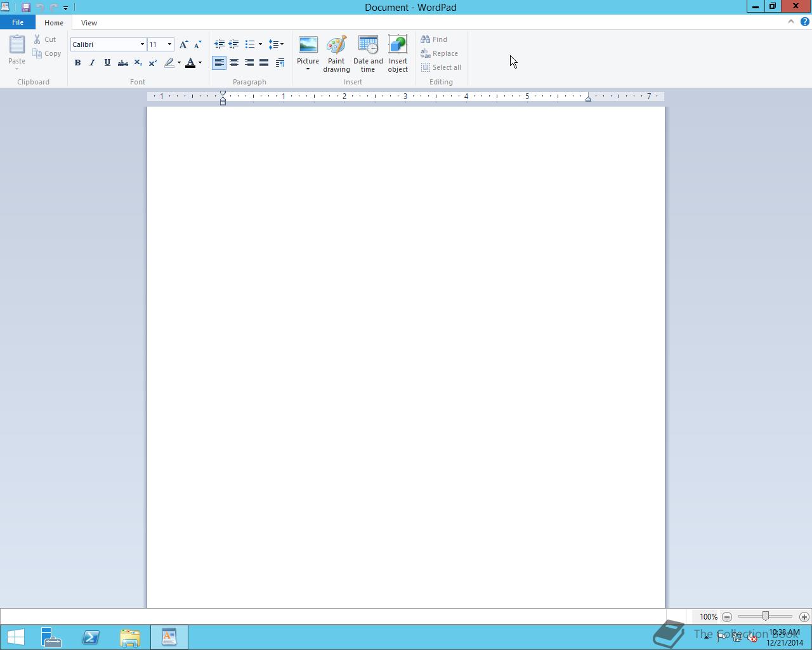
Task: Toggle Subscript formatting
Action: point(138,63)
